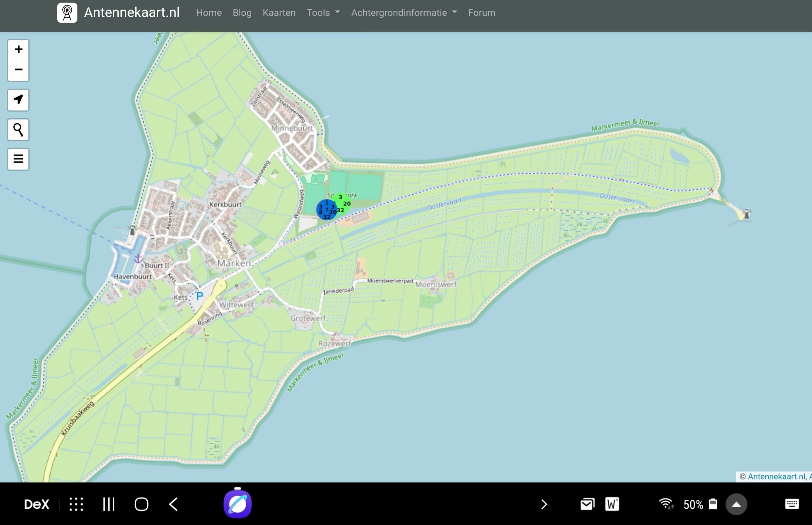Zoom in with the plus button
This screenshot has width=812, height=525.
click(x=18, y=49)
